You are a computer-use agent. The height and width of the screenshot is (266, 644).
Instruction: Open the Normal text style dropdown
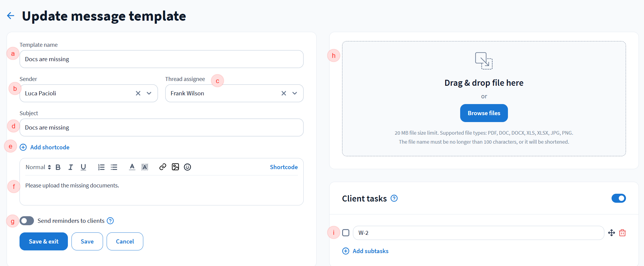pos(38,167)
